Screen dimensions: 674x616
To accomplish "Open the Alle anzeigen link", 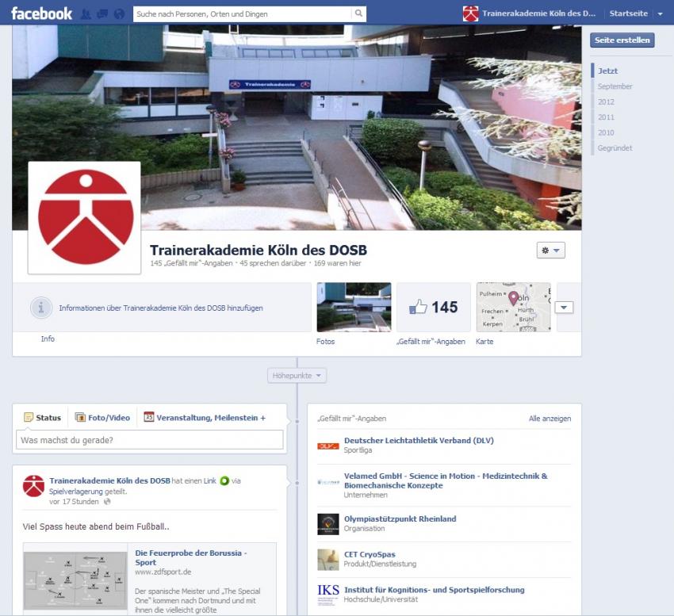I will click(x=550, y=419).
